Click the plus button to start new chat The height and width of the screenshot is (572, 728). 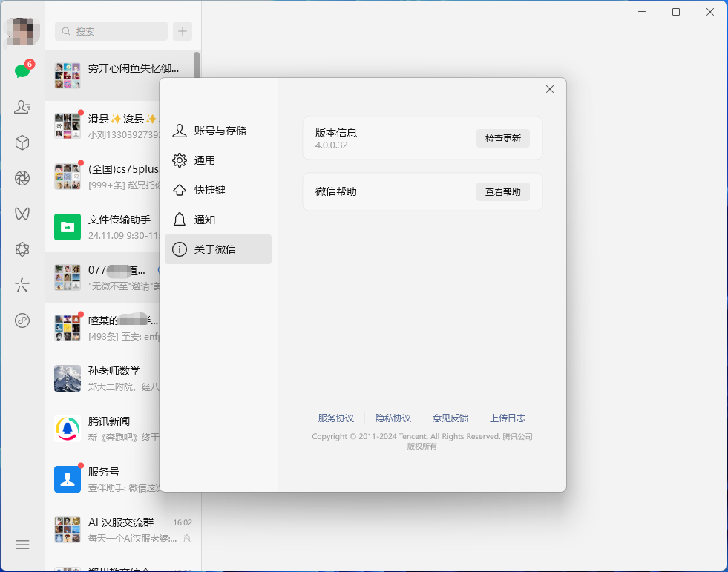[182, 31]
